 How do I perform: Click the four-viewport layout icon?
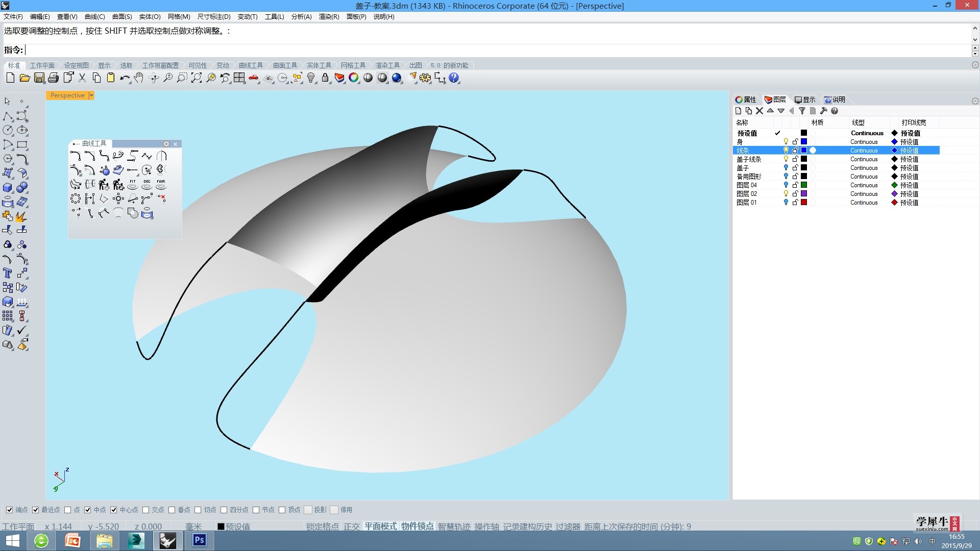click(239, 78)
